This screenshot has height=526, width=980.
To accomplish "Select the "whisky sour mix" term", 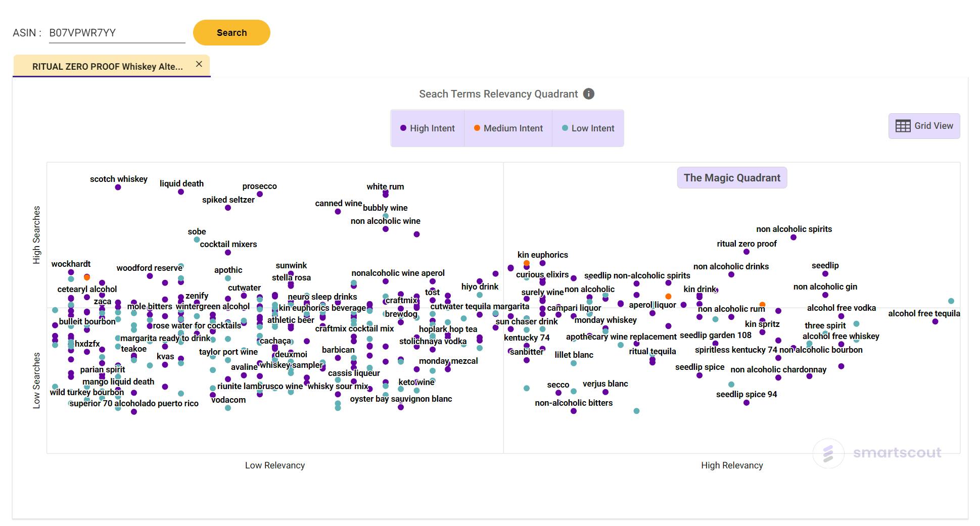I will [x=338, y=386].
